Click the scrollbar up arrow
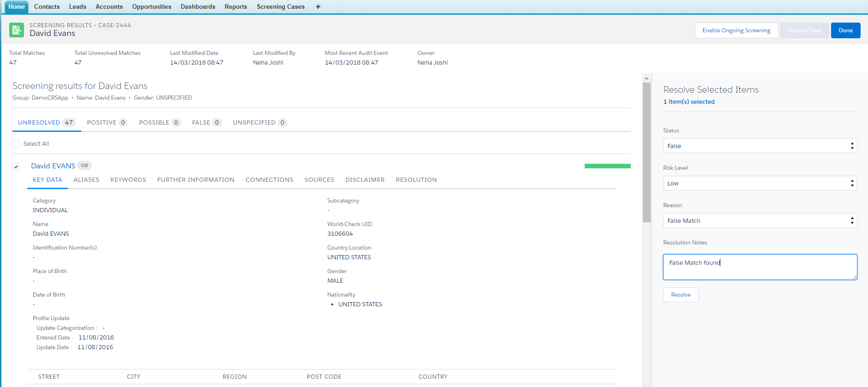Screen dimensions: 868x387 pos(647,78)
